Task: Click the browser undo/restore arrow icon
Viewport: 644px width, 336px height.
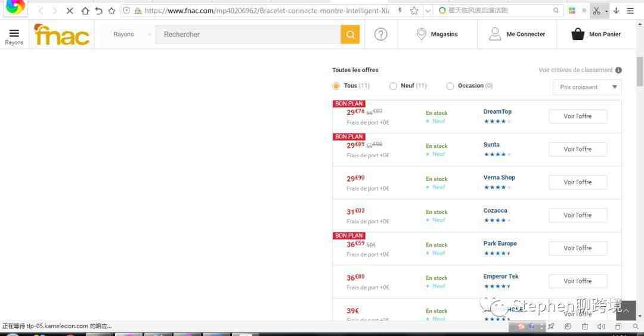Action: (x=98, y=11)
